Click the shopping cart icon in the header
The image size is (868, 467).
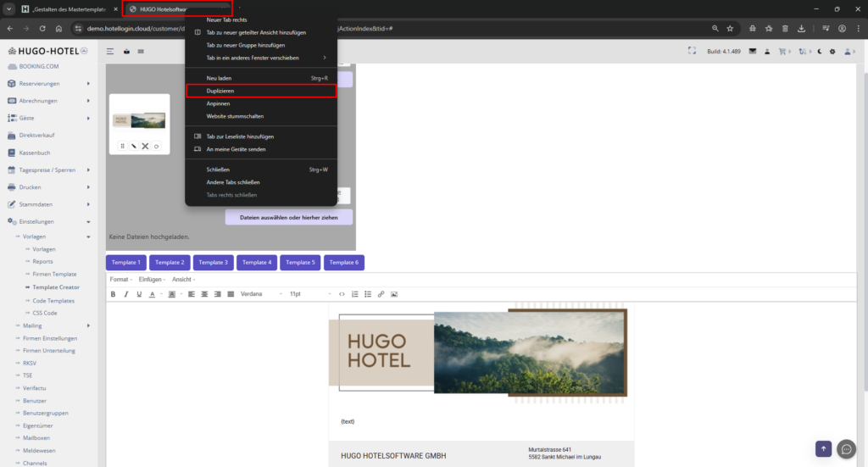[x=782, y=52]
